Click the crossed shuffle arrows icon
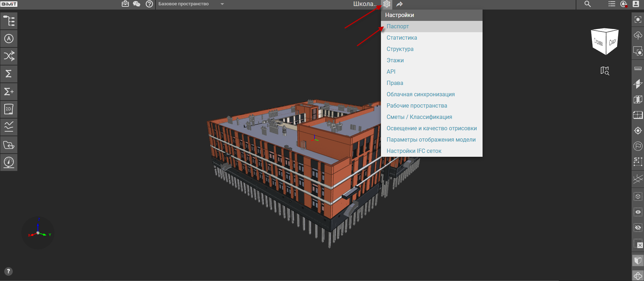Screen dimensions: 644x281 point(9,56)
